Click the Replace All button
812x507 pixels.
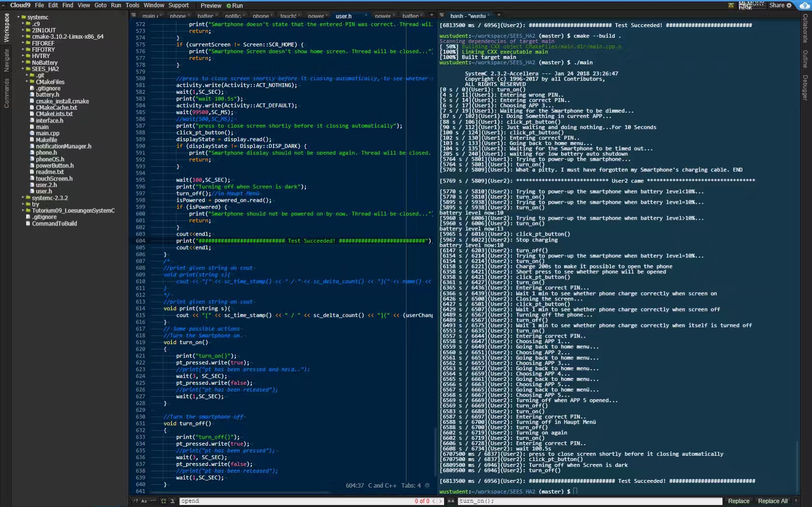pyautogui.click(x=772, y=501)
